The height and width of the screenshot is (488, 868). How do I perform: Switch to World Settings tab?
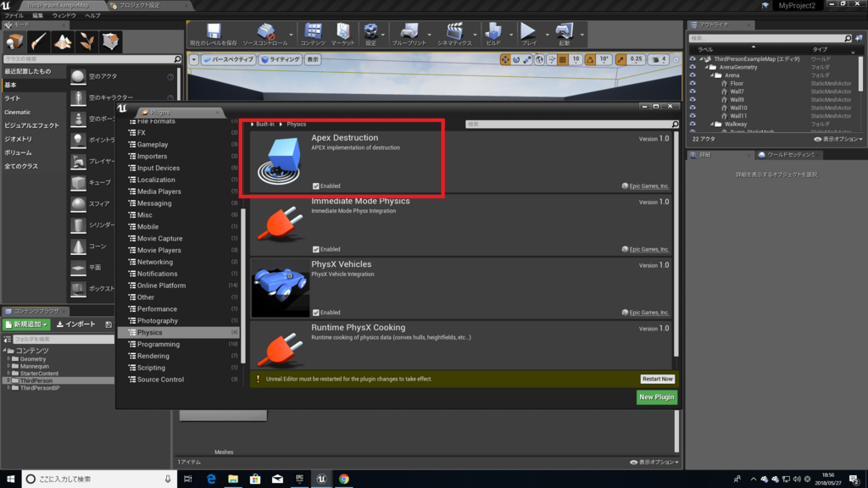tap(787, 155)
